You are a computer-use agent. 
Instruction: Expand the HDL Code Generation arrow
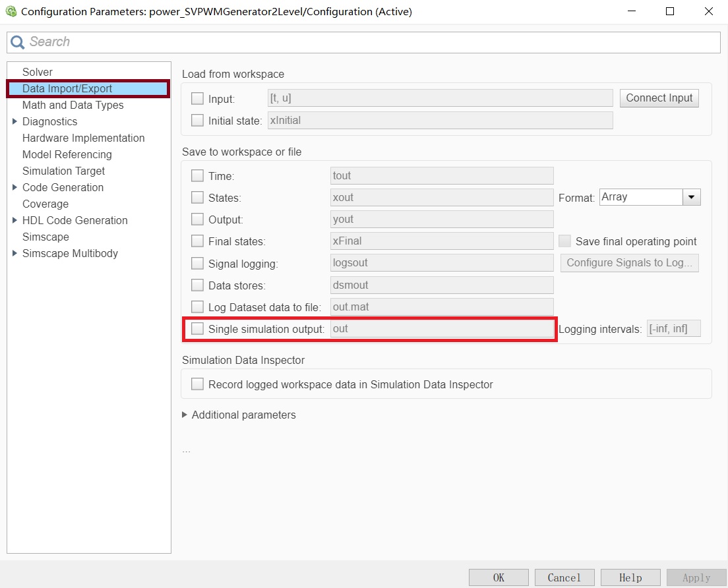pyautogui.click(x=15, y=220)
